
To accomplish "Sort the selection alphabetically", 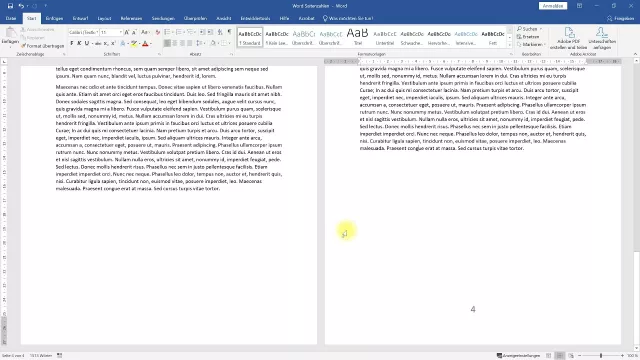I will [x=220, y=32].
